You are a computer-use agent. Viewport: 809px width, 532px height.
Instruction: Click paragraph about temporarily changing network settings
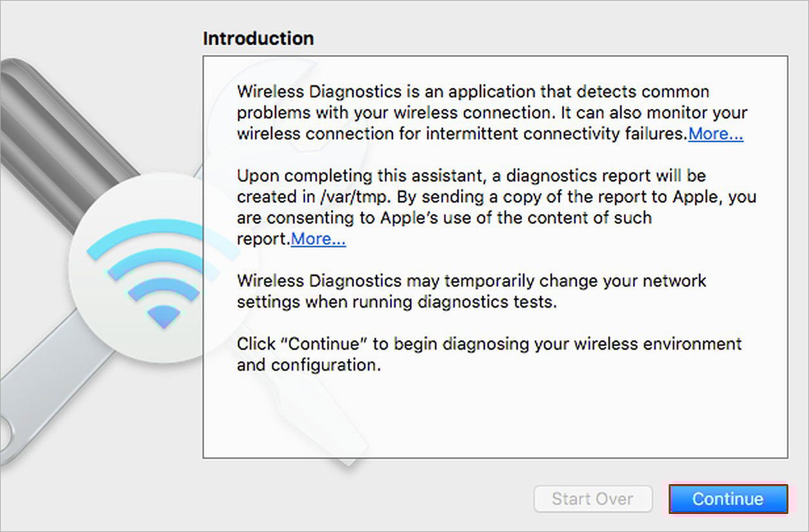471,291
